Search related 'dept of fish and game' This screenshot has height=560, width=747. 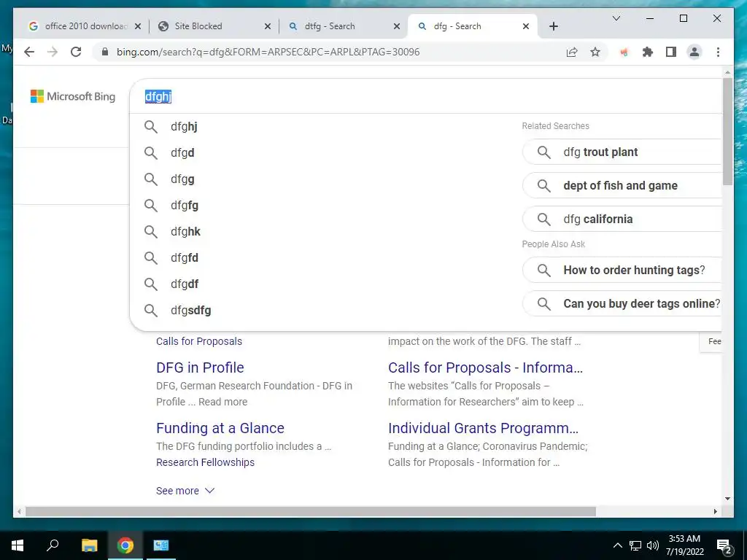point(622,186)
